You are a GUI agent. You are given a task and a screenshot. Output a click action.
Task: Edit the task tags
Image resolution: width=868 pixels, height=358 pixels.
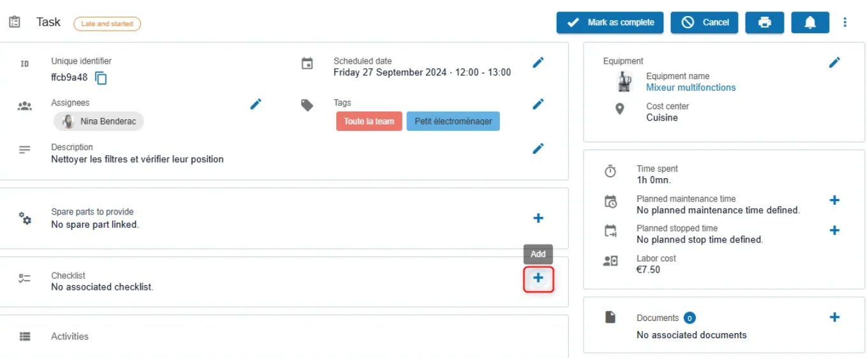point(538,104)
